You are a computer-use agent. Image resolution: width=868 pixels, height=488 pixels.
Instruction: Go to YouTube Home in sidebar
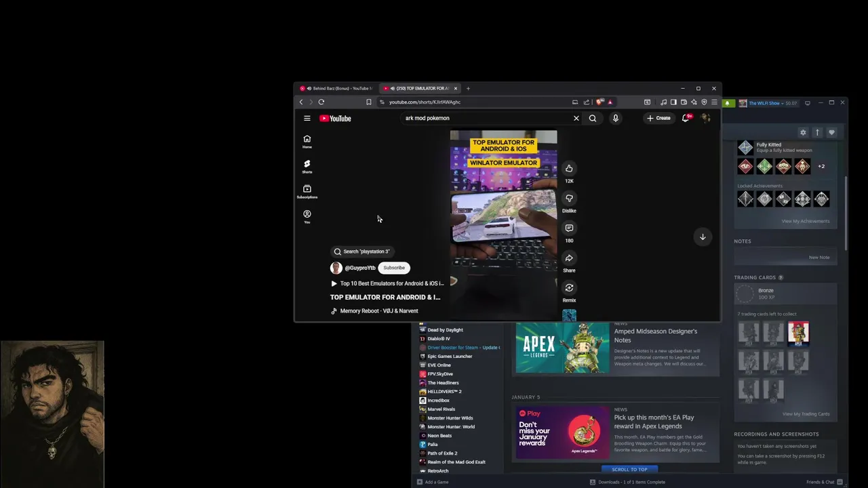pos(307,142)
